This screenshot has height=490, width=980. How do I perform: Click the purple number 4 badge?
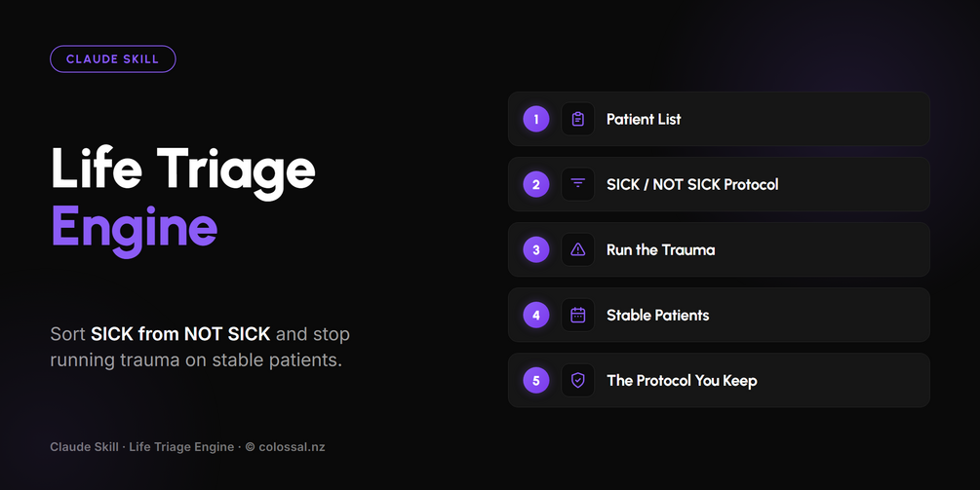point(536,316)
